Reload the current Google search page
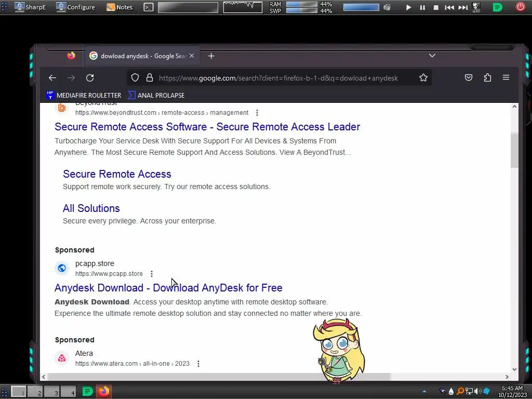Screen dimensions: 532x399 (90, 78)
